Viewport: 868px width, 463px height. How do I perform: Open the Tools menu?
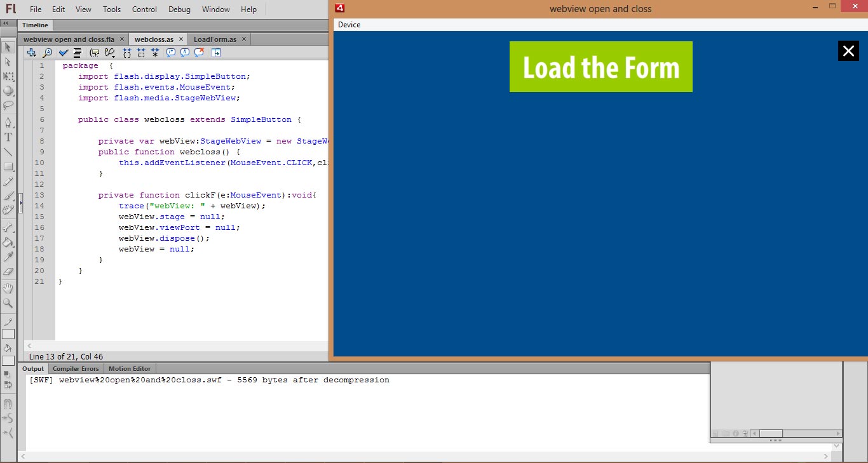point(112,10)
